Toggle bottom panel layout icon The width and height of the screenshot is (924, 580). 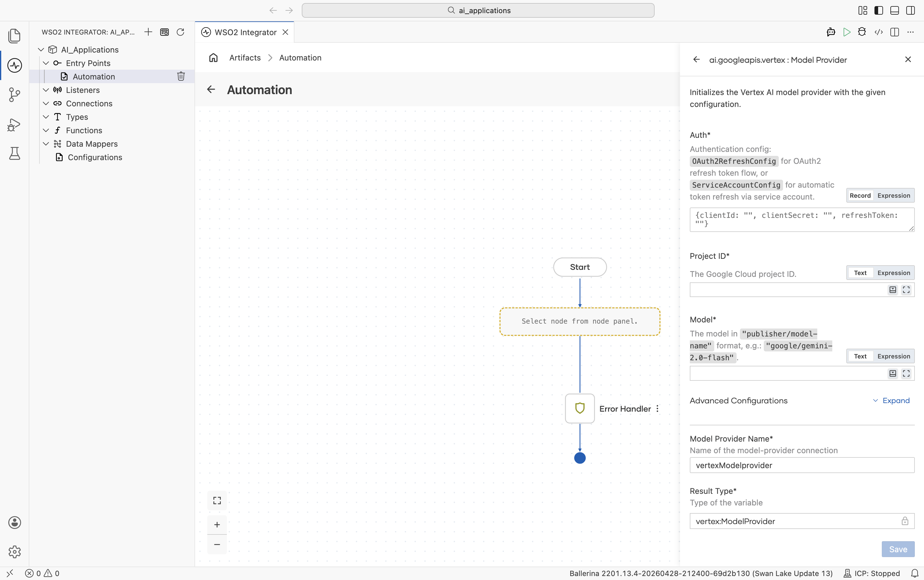894,10
